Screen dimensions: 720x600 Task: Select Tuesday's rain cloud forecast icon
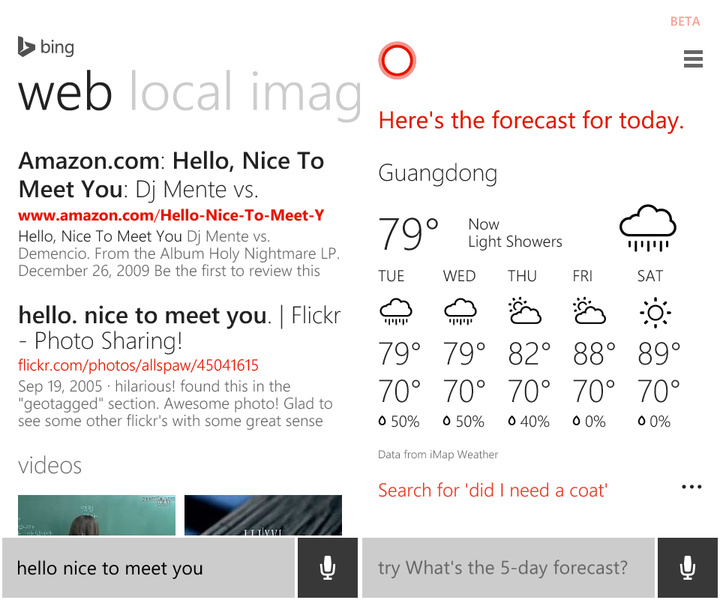pos(396,313)
